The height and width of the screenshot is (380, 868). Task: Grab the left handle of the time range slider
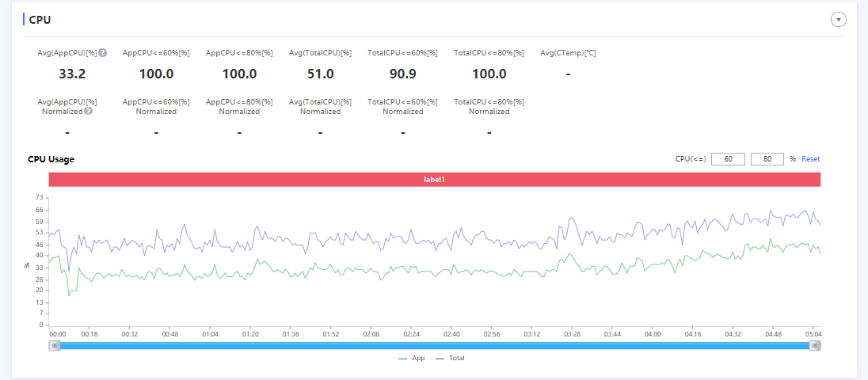[x=54, y=346]
